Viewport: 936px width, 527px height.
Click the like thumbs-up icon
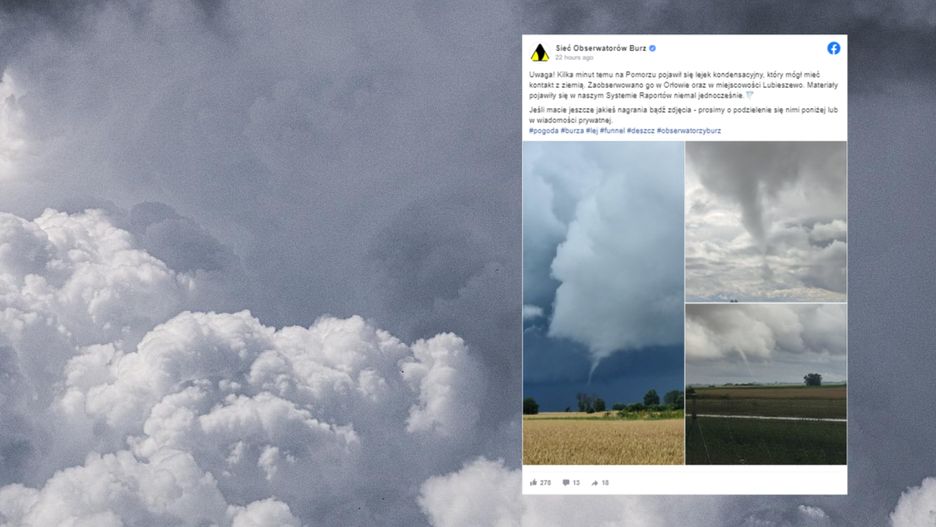point(533,482)
